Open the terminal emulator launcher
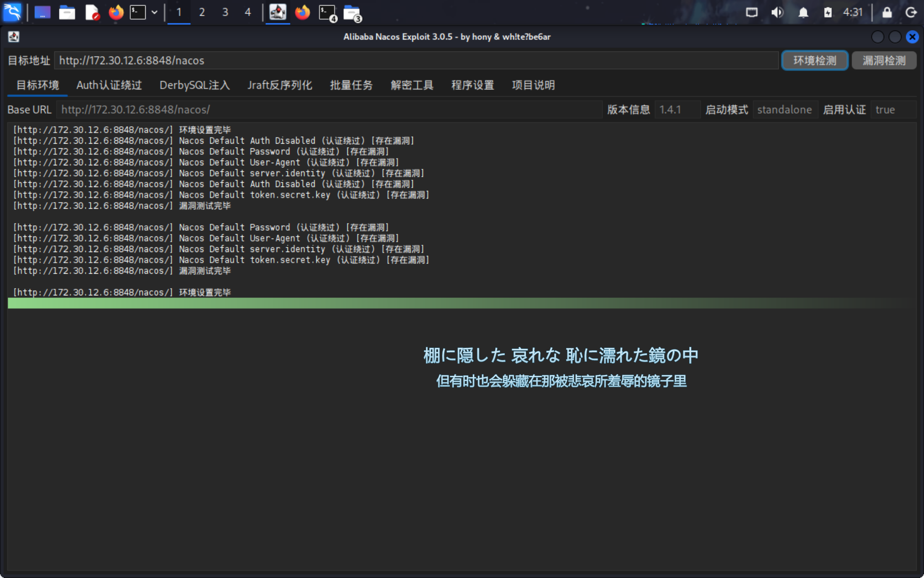Image resolution: width=924 pixels, height=578 pixels. point(138,13)
